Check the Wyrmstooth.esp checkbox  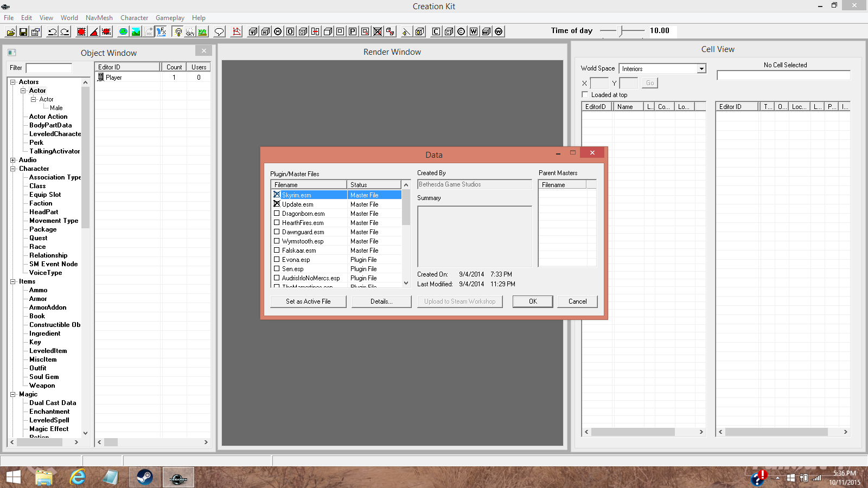[277, 241]
